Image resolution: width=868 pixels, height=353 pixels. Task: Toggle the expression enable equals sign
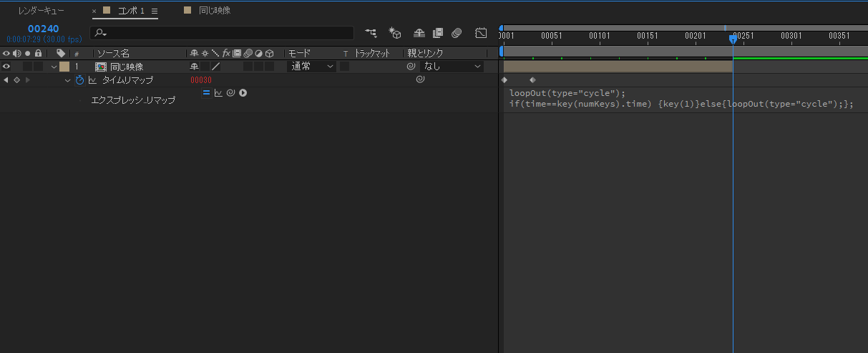pyautogui.click(x=206, y=93)
